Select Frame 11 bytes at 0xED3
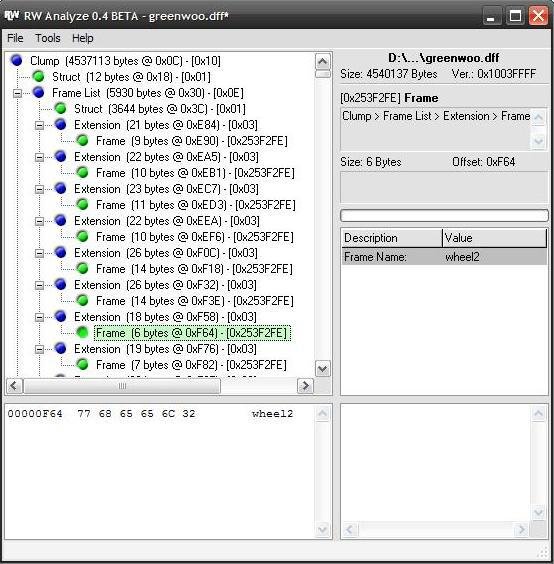This screenshot has height=564, width=554. coord(196,205)
